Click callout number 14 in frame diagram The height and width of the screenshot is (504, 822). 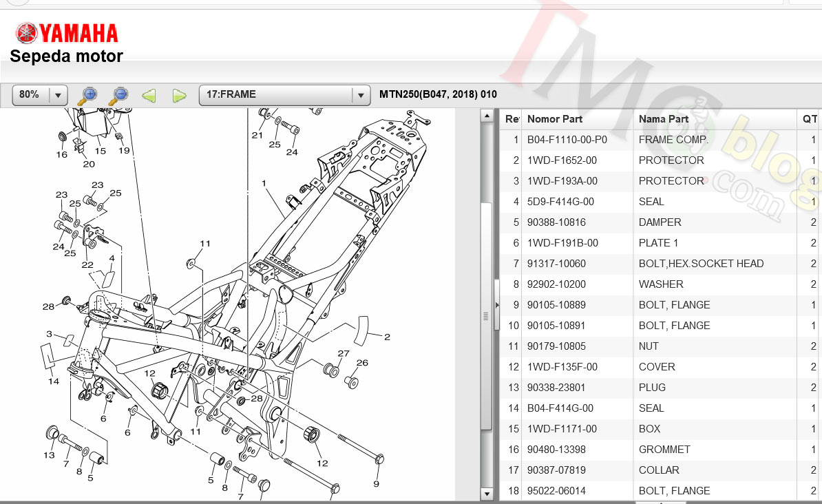point(54,381)
